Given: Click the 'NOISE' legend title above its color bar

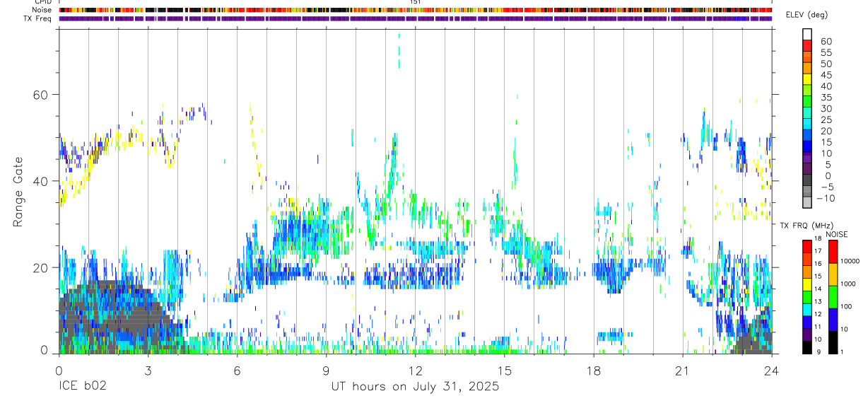Looking at the screenshot, I should pyautogui.click(x=837, y=234).
